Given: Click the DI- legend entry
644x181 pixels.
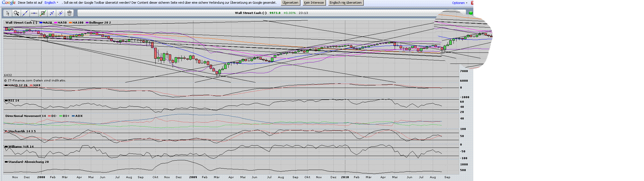Looking at the screenshot, I should [53, 116].
